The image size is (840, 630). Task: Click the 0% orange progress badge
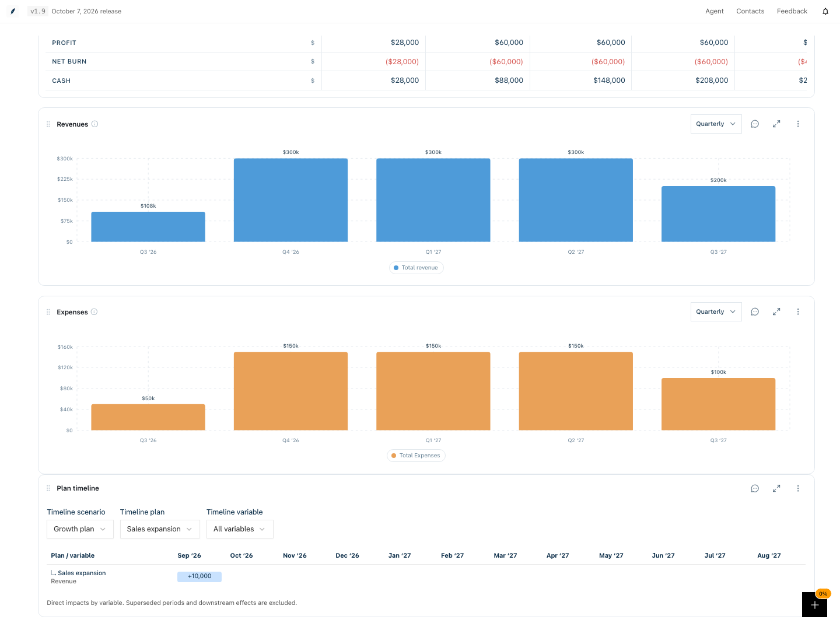coord(823,594)
